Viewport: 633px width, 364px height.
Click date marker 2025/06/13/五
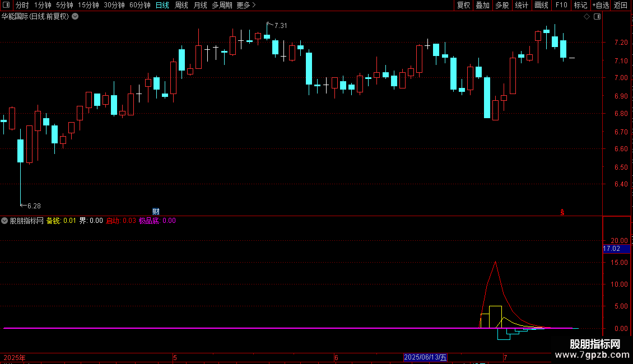tap(425, 357)
